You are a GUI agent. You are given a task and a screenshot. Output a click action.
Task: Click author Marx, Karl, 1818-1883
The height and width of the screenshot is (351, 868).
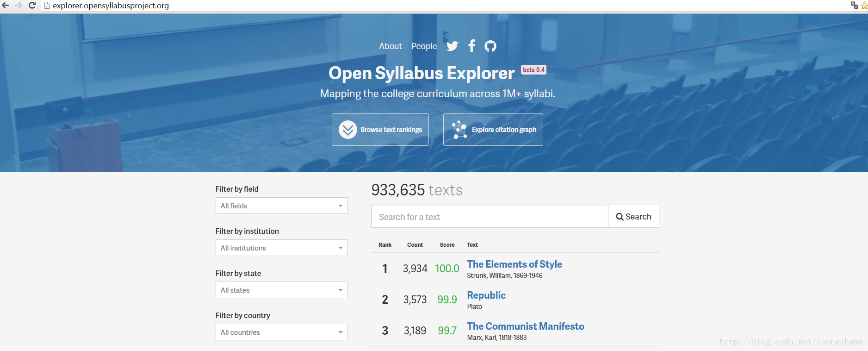tap(497, 338)
